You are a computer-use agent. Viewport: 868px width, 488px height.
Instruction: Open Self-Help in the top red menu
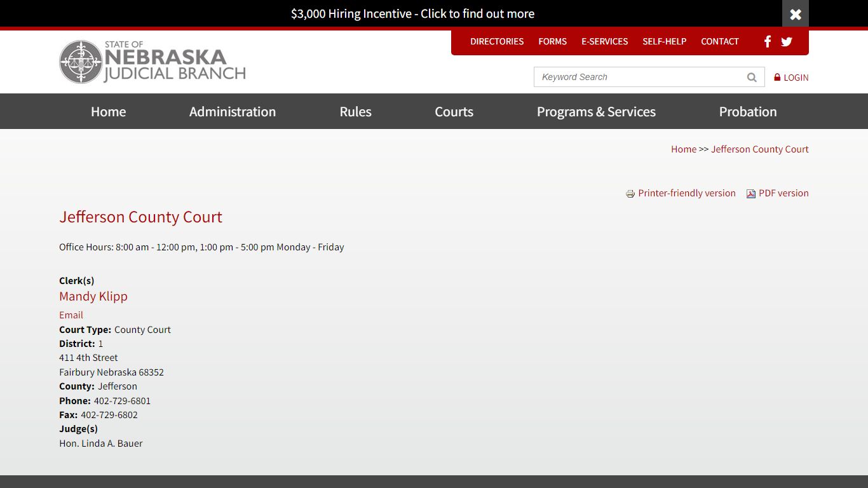664,41
